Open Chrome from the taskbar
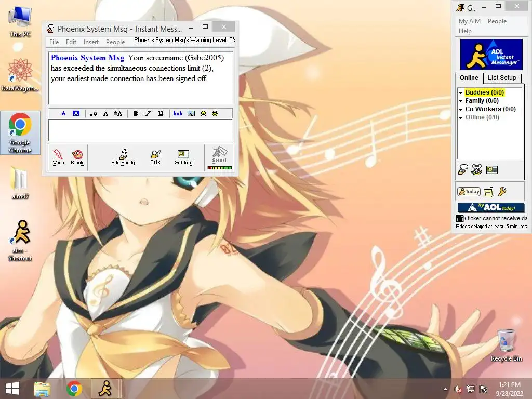 point(74,389)
